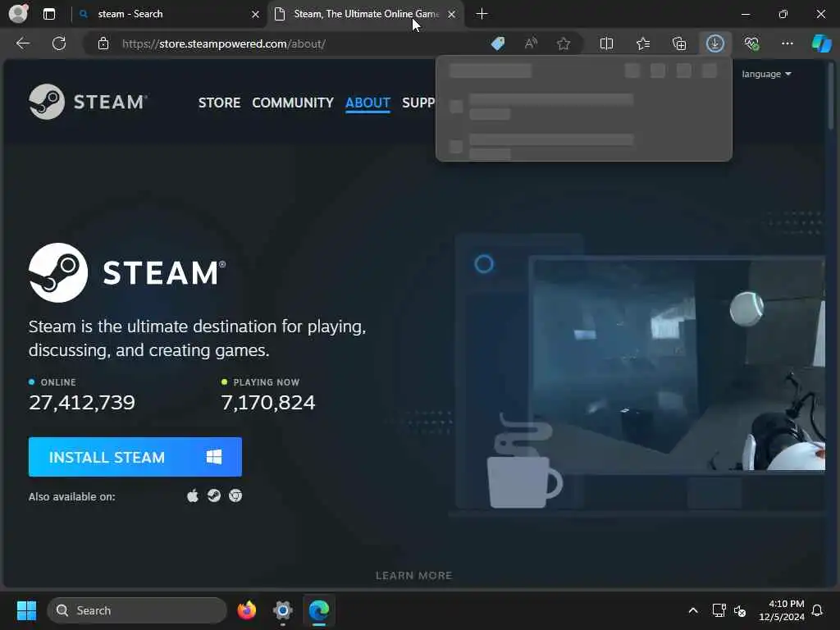Image resolution: width=840 pixels, height=630 pixels.
Task: View site information lock icon
Action: 103,44
